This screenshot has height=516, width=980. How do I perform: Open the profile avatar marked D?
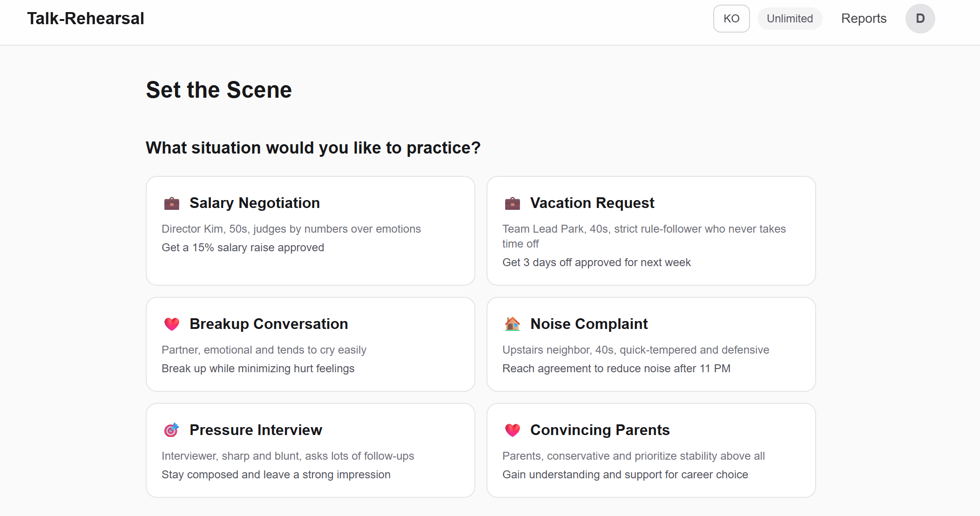coord(920,18)
